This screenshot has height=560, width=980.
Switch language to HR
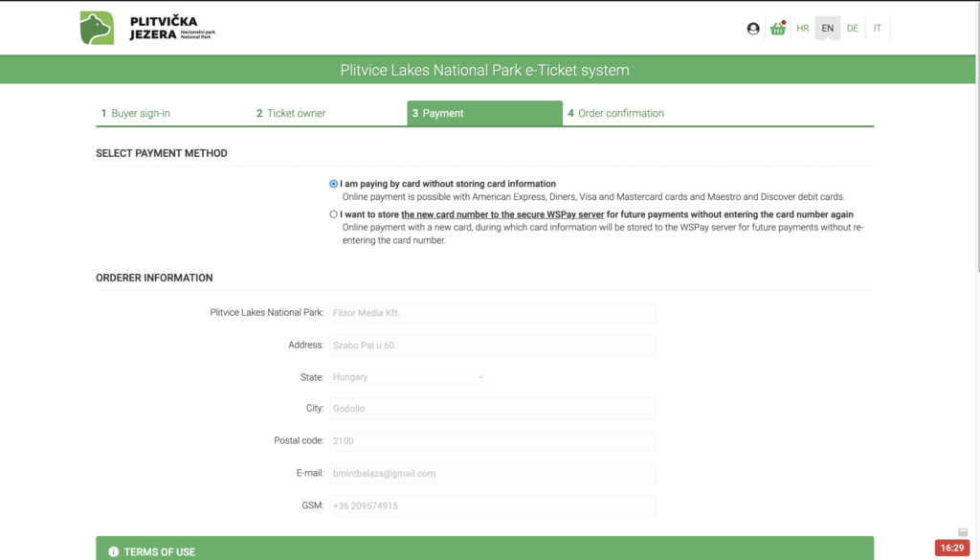[802, 29]
